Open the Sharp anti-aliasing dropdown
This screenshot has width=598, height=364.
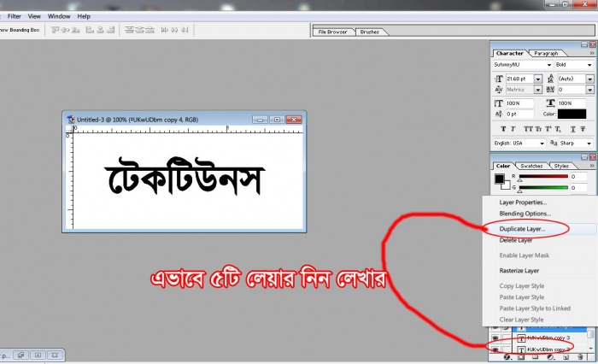tap(577, 143)
